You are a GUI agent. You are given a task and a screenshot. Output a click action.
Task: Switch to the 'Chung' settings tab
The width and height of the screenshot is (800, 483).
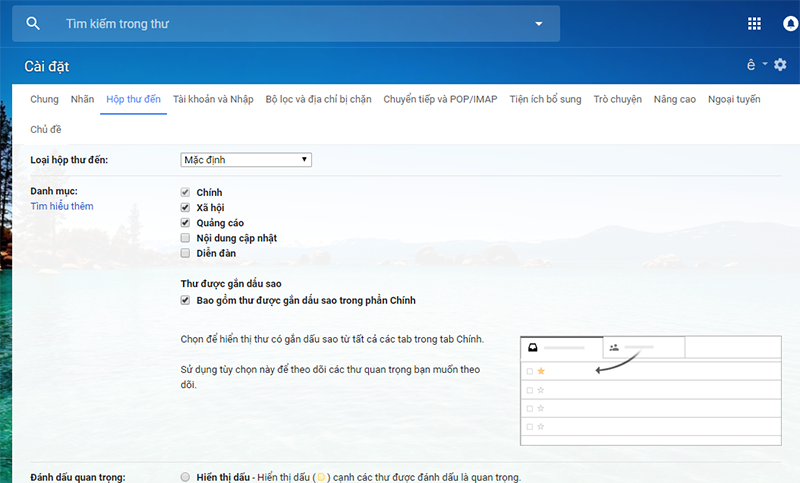click(44, 99)
